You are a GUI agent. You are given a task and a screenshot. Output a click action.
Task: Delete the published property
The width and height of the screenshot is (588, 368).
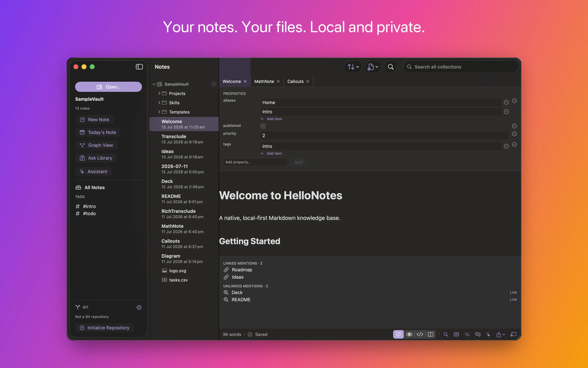(x=514, y=126)
